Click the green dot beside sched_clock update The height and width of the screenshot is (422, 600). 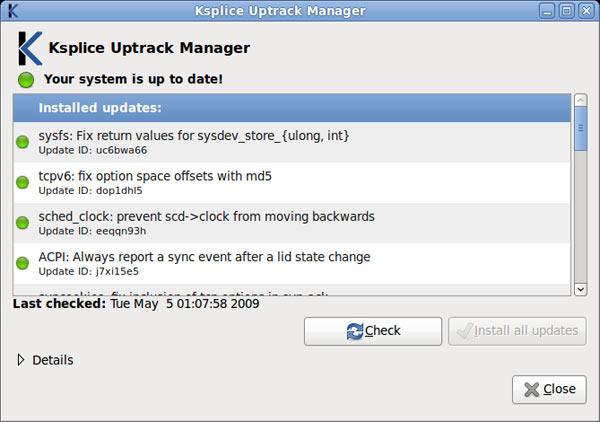23,223
